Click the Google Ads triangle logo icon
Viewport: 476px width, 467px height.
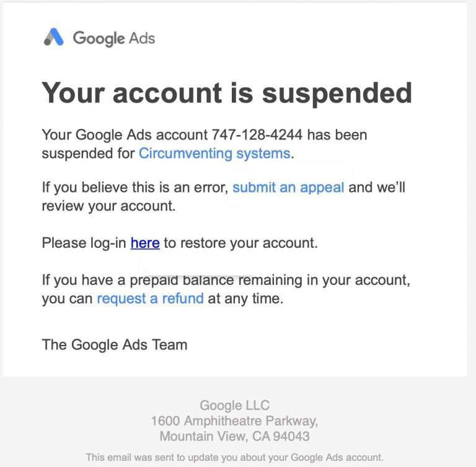tap(54, 38)
